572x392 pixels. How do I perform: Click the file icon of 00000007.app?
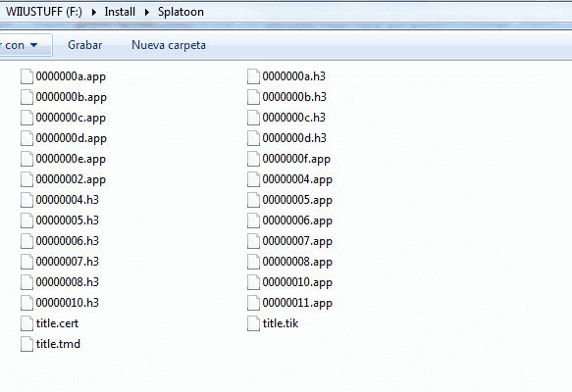pos(253,241)
